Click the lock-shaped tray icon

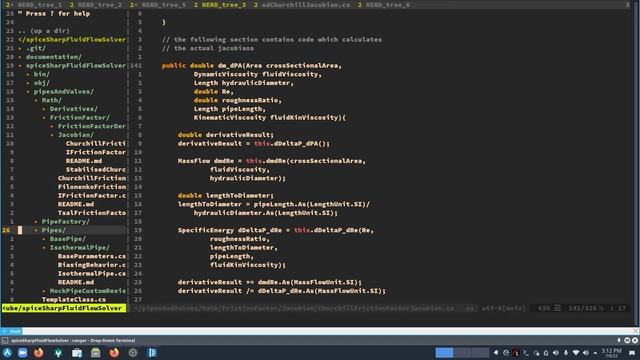click(x=546, y=353)
